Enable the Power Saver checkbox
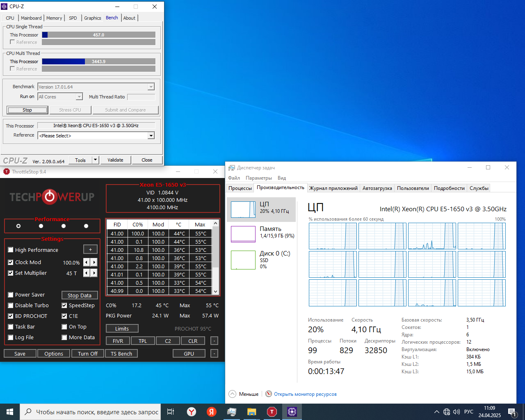Image resolution: width=525 pixels, height=420 pixels. click(11, 294)
